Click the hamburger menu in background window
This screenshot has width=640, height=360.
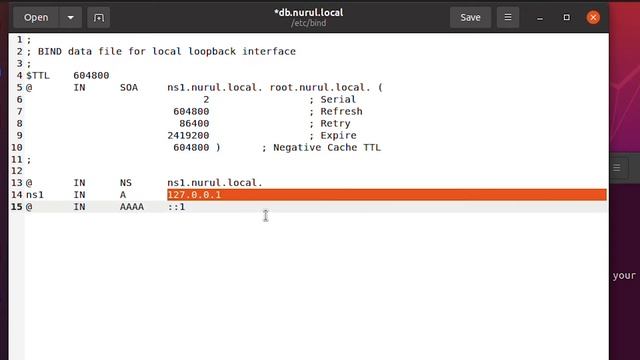click(616, 168)
